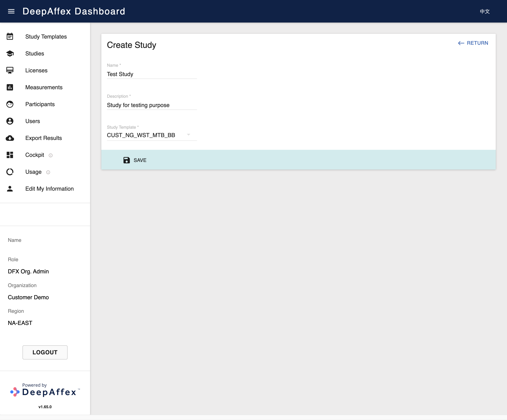507x420 pixels.
Task: Focus the Description field
Action: (x=152, y=105)
